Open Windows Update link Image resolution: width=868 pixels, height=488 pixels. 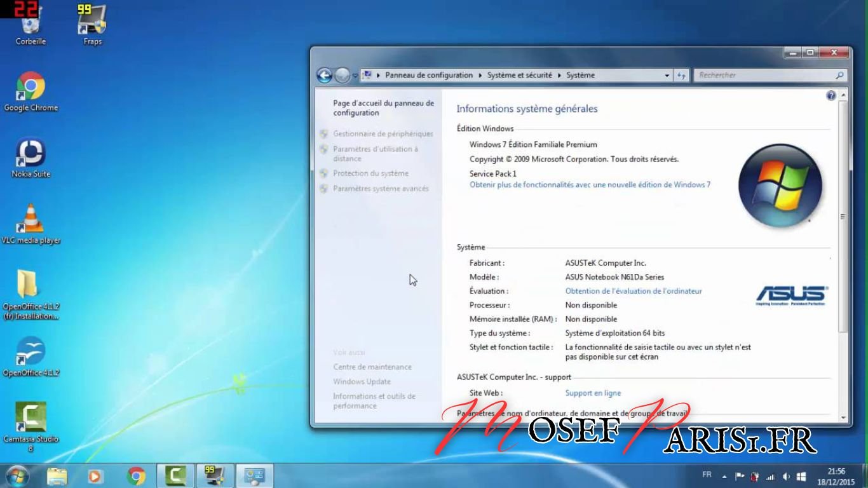[x=362, y=382]
